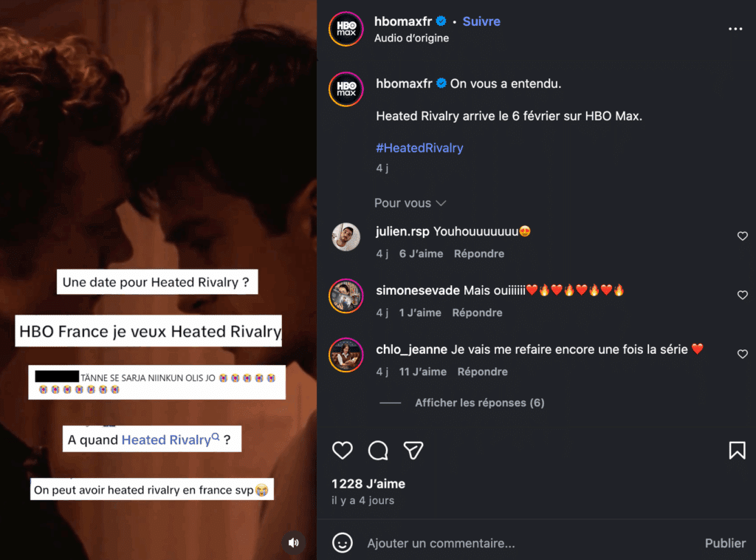This screenshot has height=560, width=756.
Task: Like simonesevade's comment heart
Action: (743, 296)
